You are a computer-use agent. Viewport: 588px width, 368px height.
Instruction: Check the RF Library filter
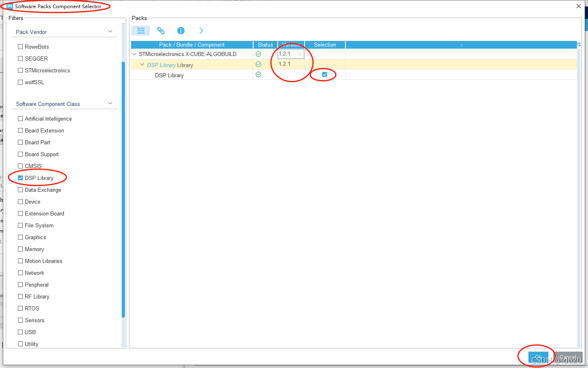(20, 296)
